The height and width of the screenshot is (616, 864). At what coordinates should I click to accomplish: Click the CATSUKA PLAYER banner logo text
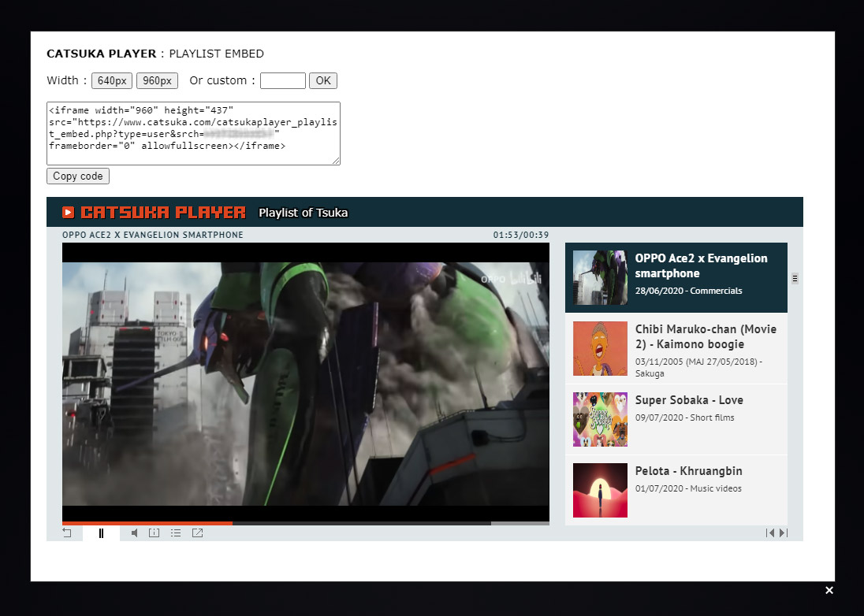[x=163, y=213]
